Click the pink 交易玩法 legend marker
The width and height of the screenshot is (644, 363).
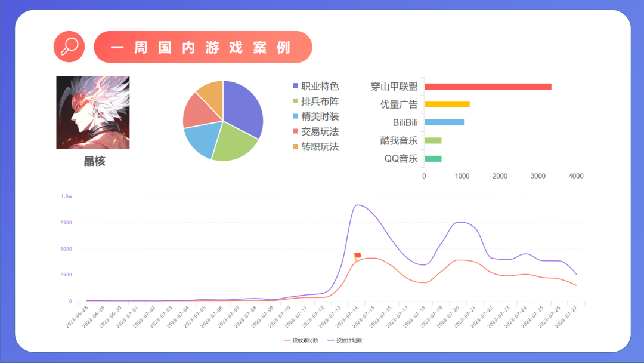[x=293, y=131]
